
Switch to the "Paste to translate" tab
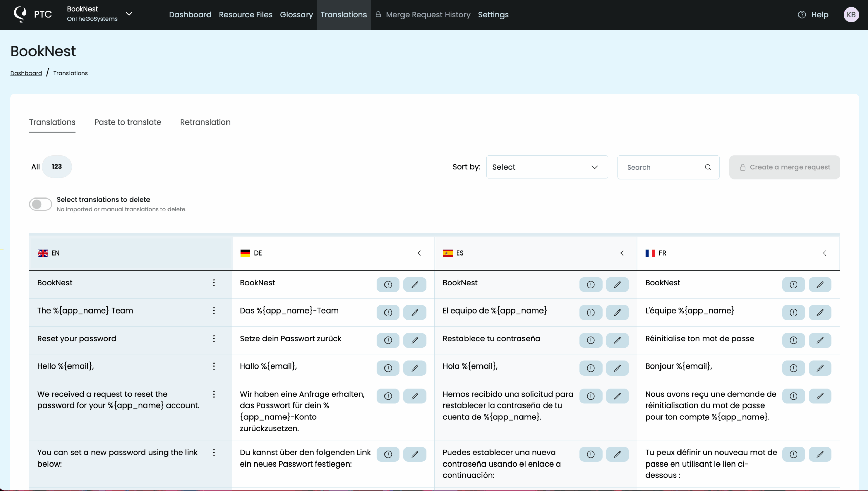(x=127, y=122)
